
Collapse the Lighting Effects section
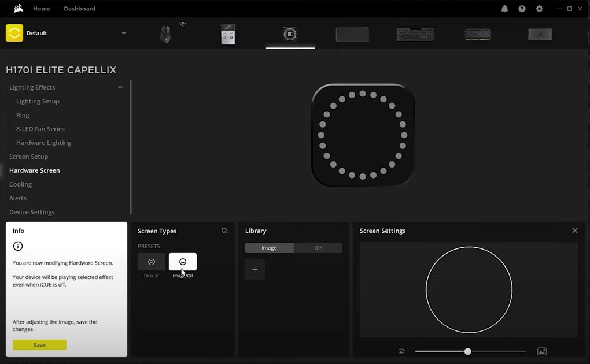point(120,87)
